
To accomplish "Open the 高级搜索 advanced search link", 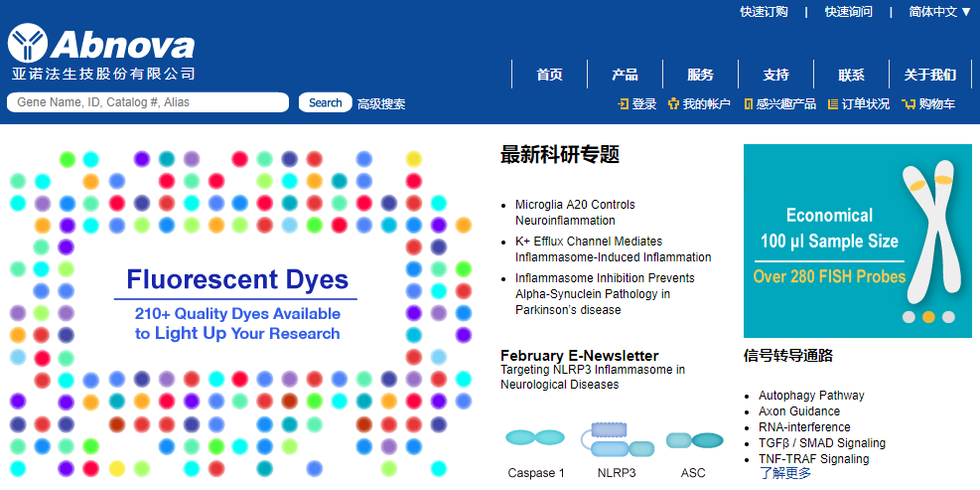I will tap(381, 103).
